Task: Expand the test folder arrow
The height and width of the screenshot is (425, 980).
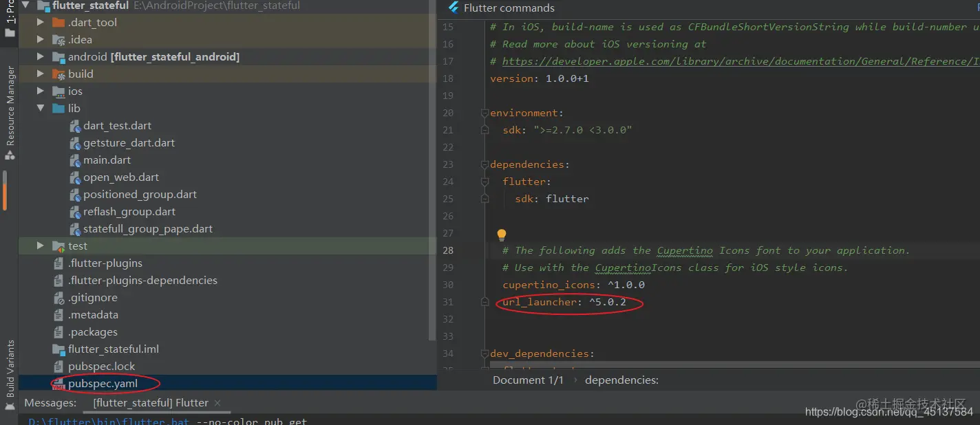Action: (40, 246)
